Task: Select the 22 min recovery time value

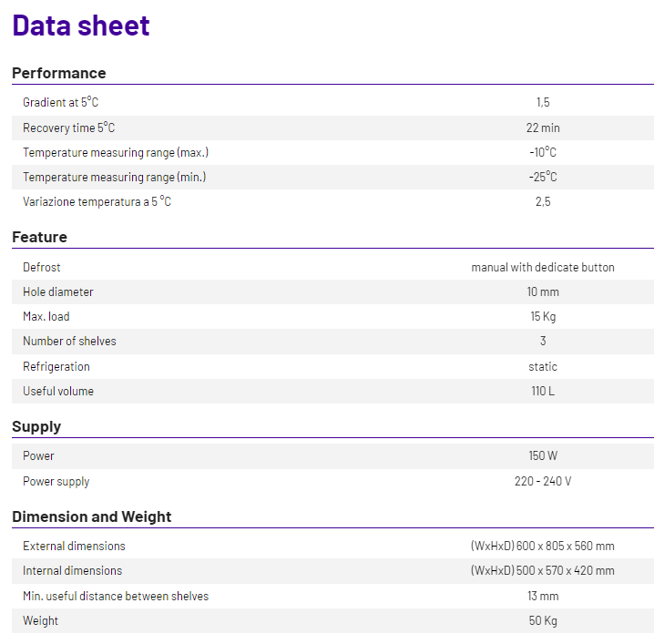Action: pos(543,128)
